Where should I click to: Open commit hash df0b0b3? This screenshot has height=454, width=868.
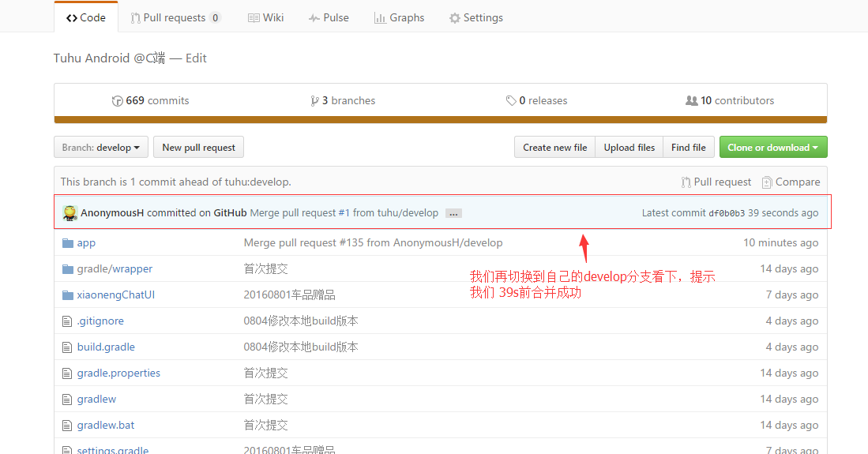click(x=727, y=213)
